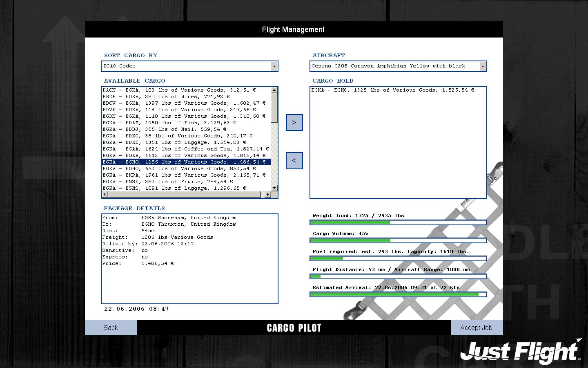Image resolution: width=588 pixels, height=368 pixels.
Task: Select highlighted EGKA - EGHO 1286 lbs cargo
Action: tap(187, 162)
